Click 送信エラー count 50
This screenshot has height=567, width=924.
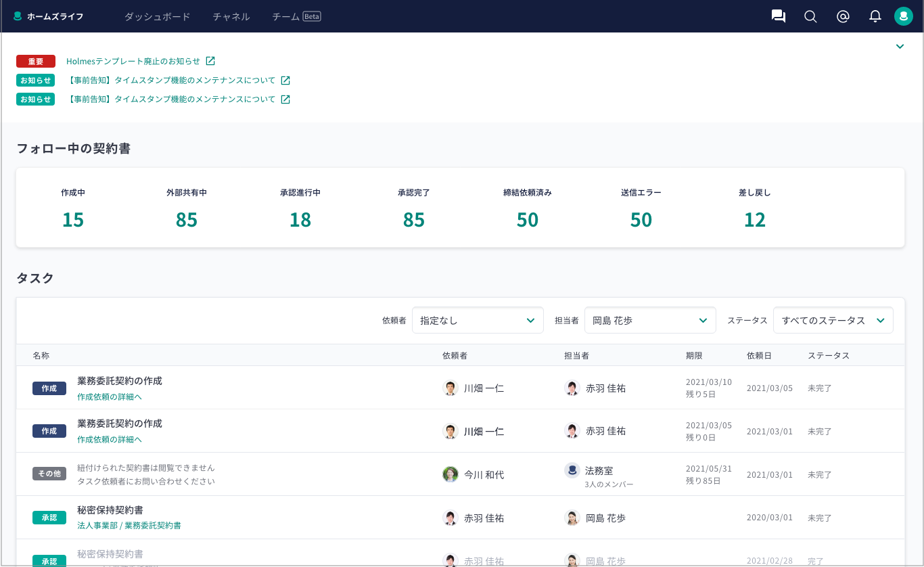[x=641, y=220]
